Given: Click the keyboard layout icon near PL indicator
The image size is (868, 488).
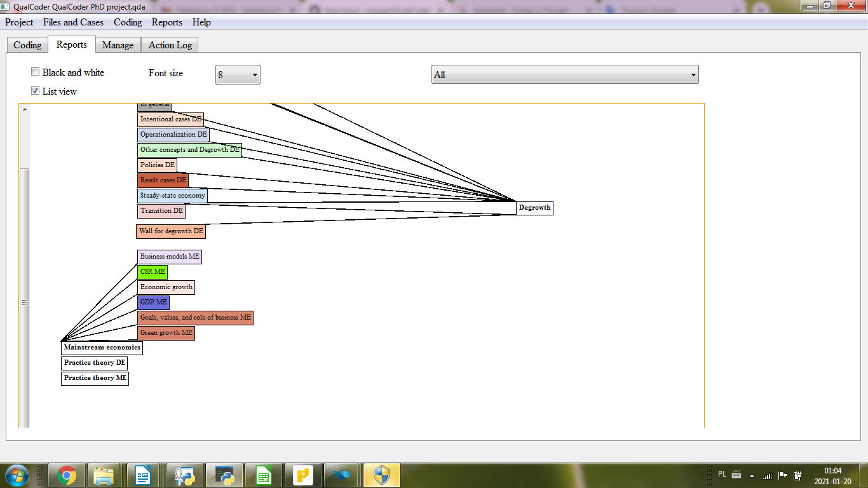Looking at the screenshot, I should pos(736,475).
